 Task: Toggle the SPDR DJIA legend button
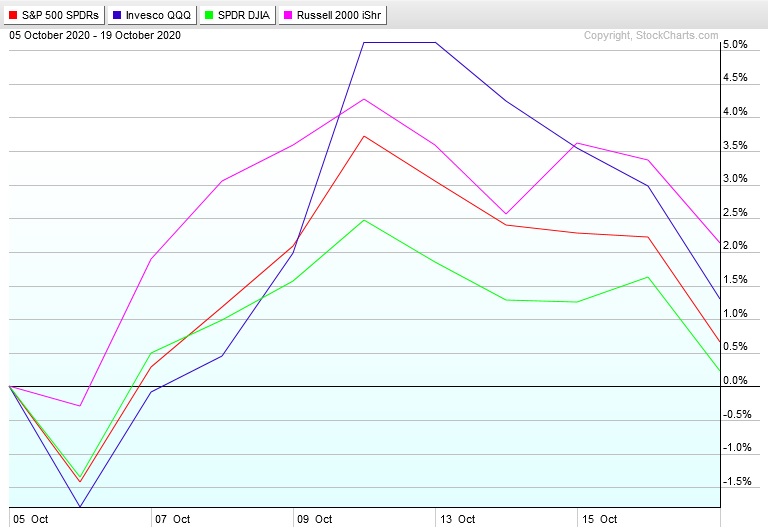tap(238, 15)
